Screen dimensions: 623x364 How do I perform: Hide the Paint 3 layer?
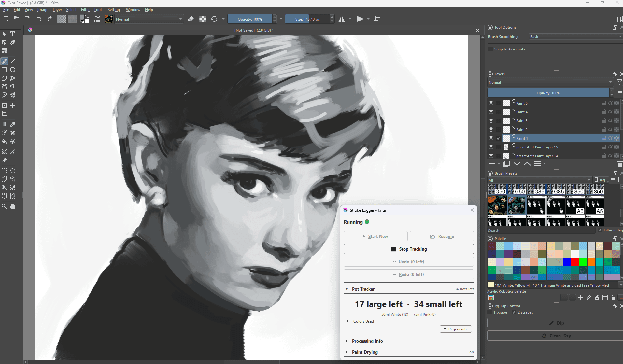pyautogui.click(x=491, y=120)
